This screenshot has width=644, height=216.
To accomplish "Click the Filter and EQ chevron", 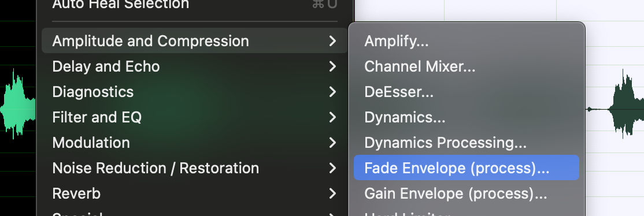I will tap(332, 117).
